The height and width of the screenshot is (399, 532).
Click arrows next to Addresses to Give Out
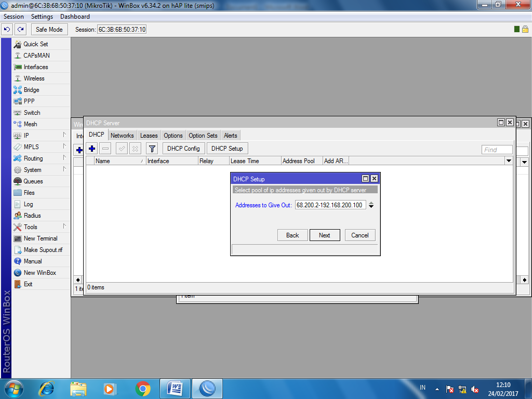(371, 205)
